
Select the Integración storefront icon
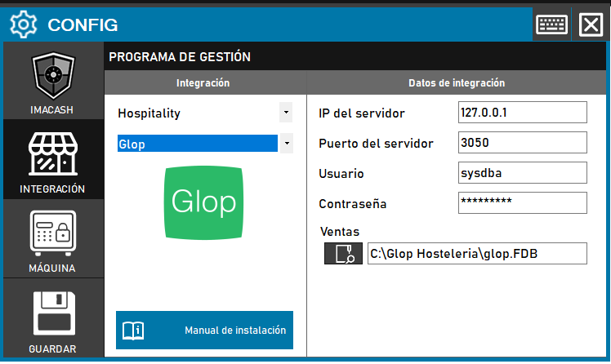(52, 157)
